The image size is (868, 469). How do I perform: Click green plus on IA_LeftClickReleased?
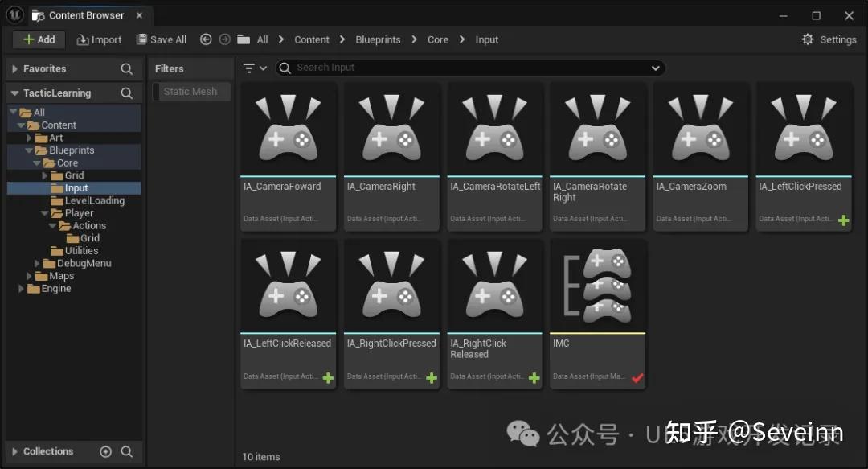point(328,378)
